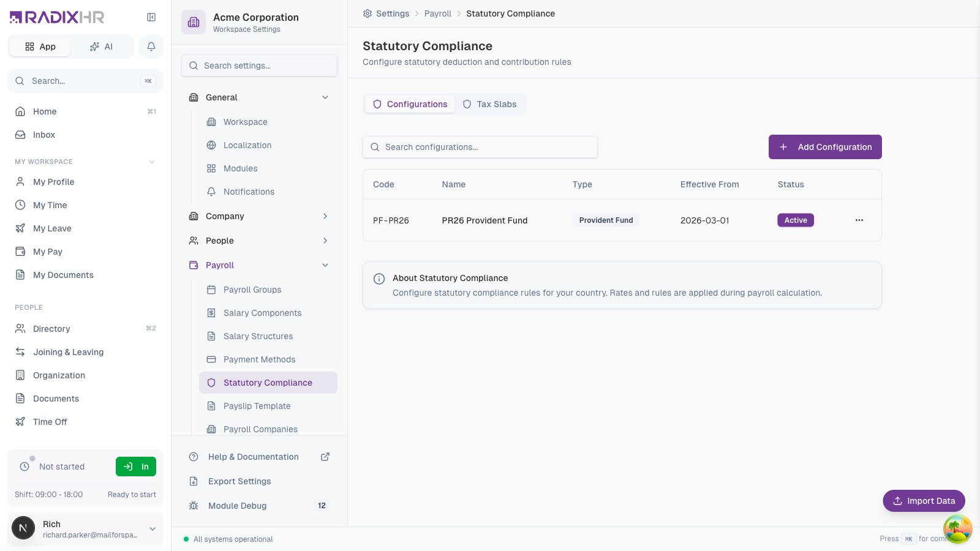Expand the People settings section
The width and height of the screenshot is (980, 551).
325,241
